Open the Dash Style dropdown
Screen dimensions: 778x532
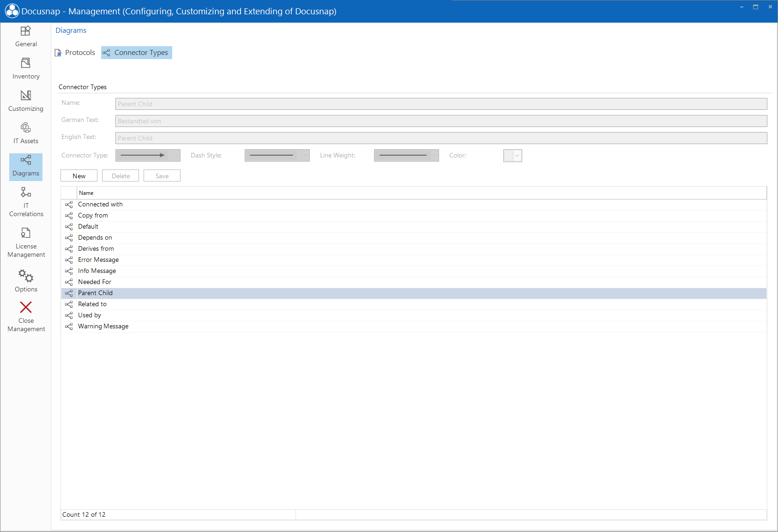pyautogui.click(x=277, y=156)
